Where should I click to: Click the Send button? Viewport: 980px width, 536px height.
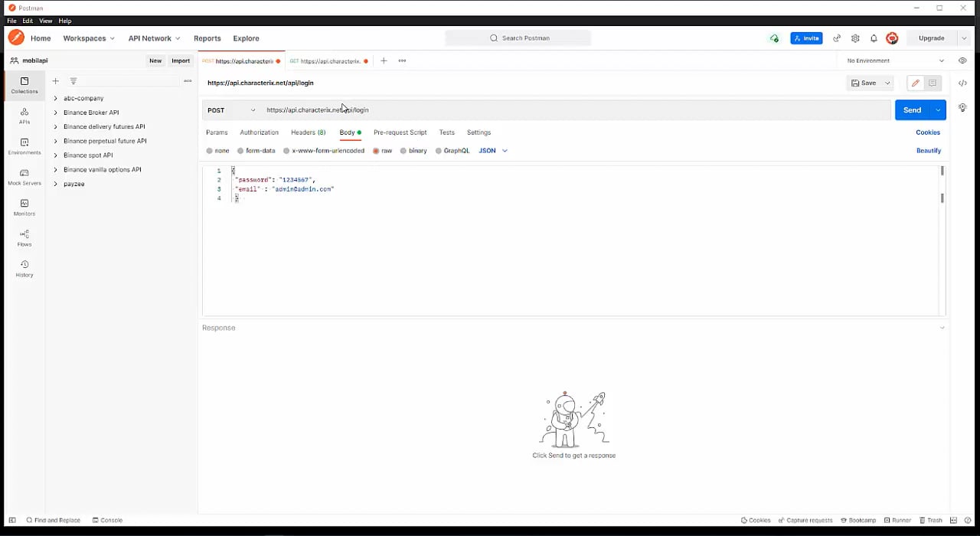pos(912,110)
